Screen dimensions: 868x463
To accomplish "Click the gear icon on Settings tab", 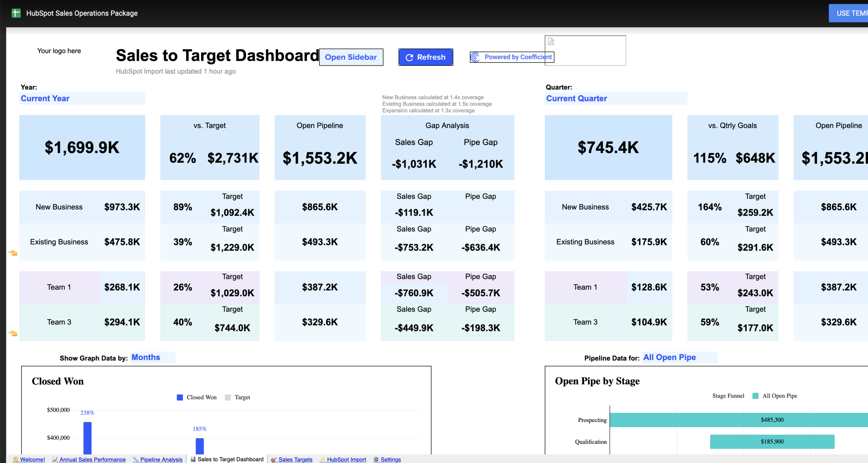I will 376,459.
